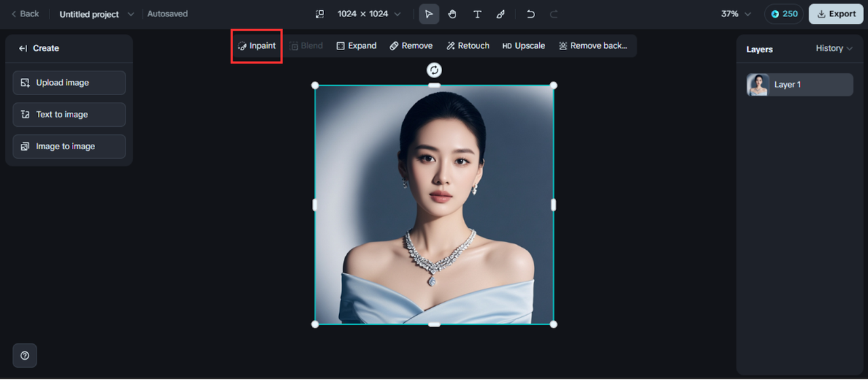Select the Inpaint tool
The width and height of the screenshot is (868, 380).
point(256,46)
